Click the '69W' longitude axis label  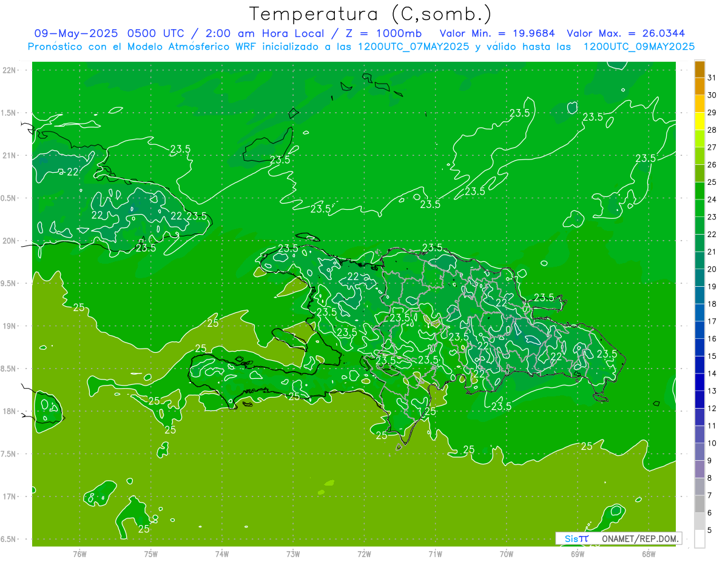click(578, 554)
